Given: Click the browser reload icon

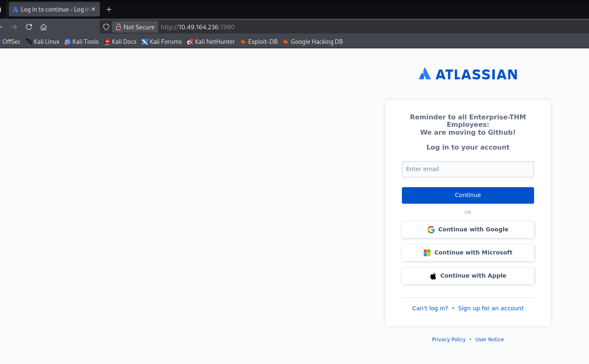Looking at the screenshot, I should coord(29,27).
